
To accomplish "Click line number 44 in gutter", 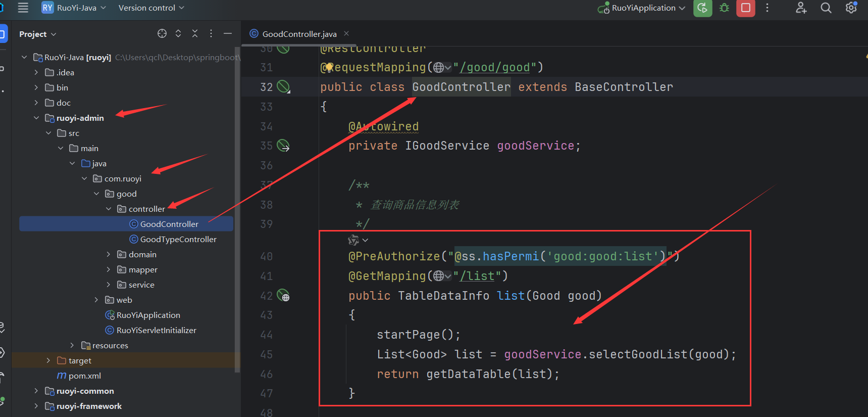I will (x=266, y=335).
